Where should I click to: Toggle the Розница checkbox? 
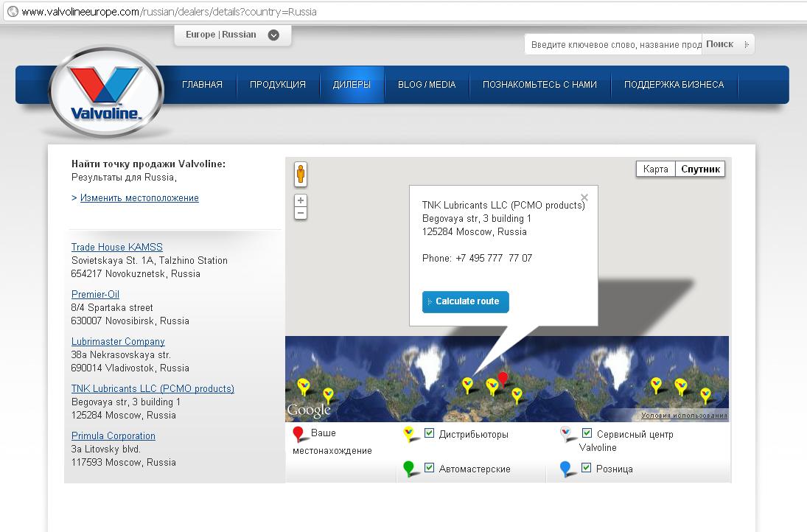pos(586,468)
